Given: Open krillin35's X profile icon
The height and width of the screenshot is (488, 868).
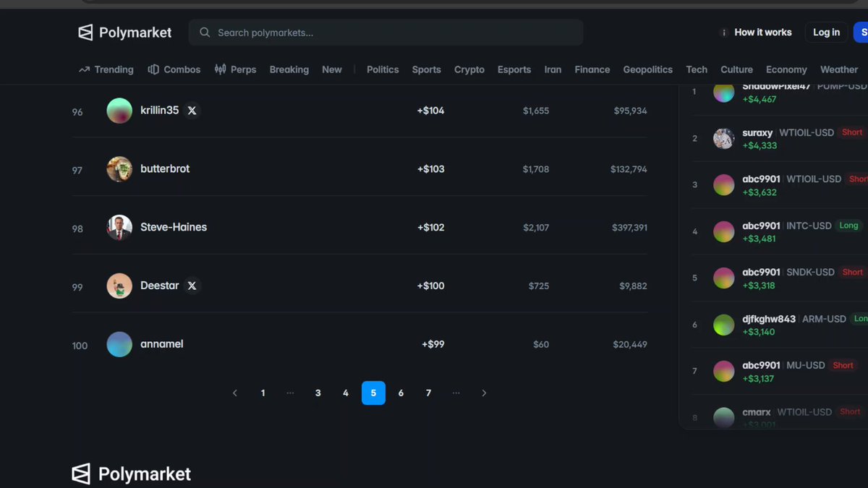Looking at the screenshot, I should click(192, 111).
